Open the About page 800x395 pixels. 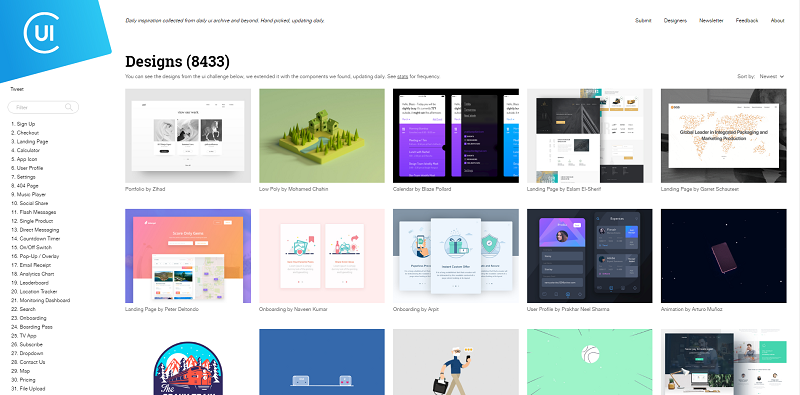tap(778, 21)
